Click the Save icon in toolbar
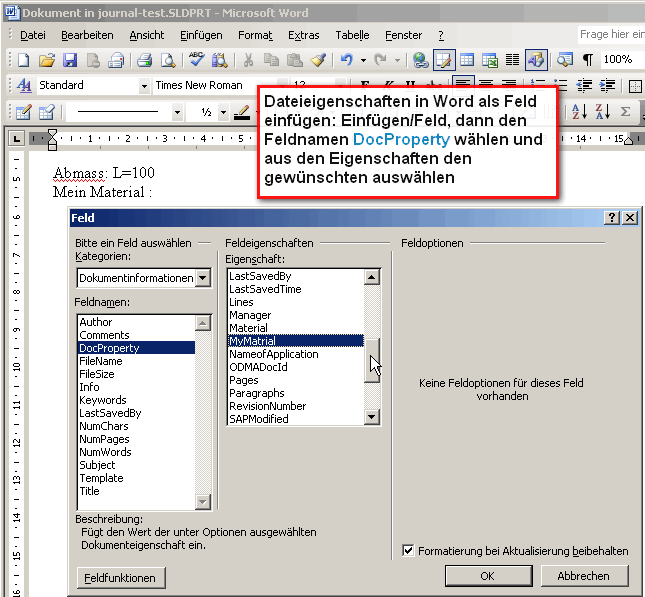Viewport: 645px width, 597px height. click(70, 60)
